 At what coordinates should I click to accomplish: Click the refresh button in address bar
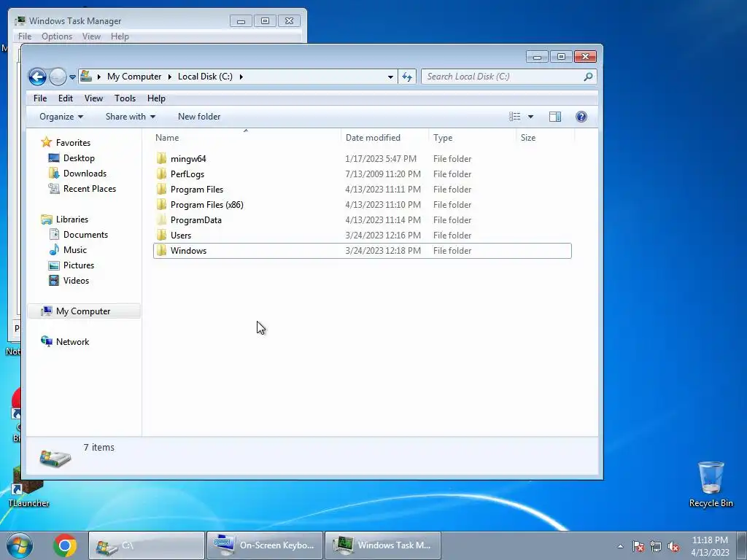[x=407, y=77]
